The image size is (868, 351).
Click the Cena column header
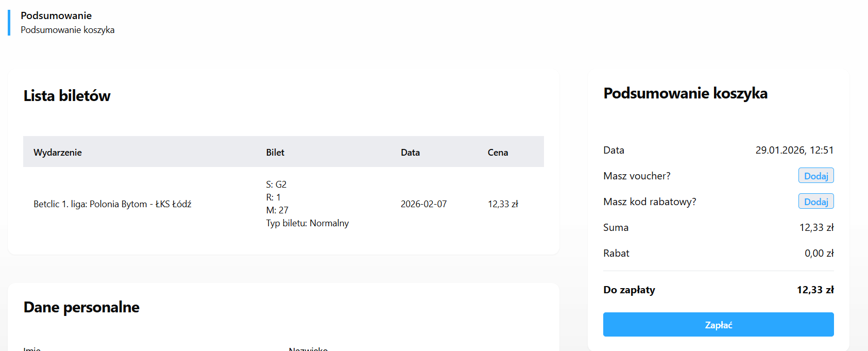click(498, 153)
